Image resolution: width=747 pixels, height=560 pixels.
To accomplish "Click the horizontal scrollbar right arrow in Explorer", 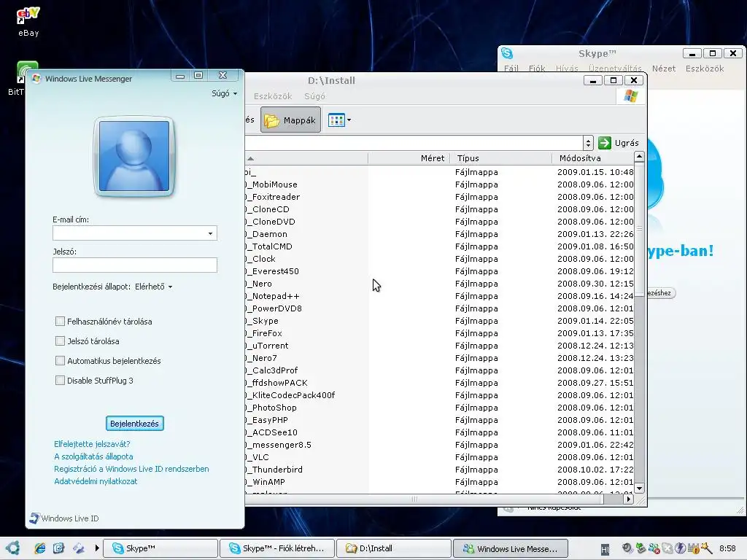I will 628,499.
